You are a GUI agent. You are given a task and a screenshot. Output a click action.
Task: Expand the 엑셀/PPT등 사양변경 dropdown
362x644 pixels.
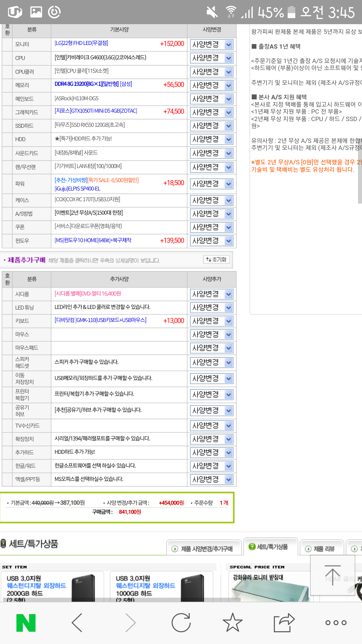click(212, 479)
